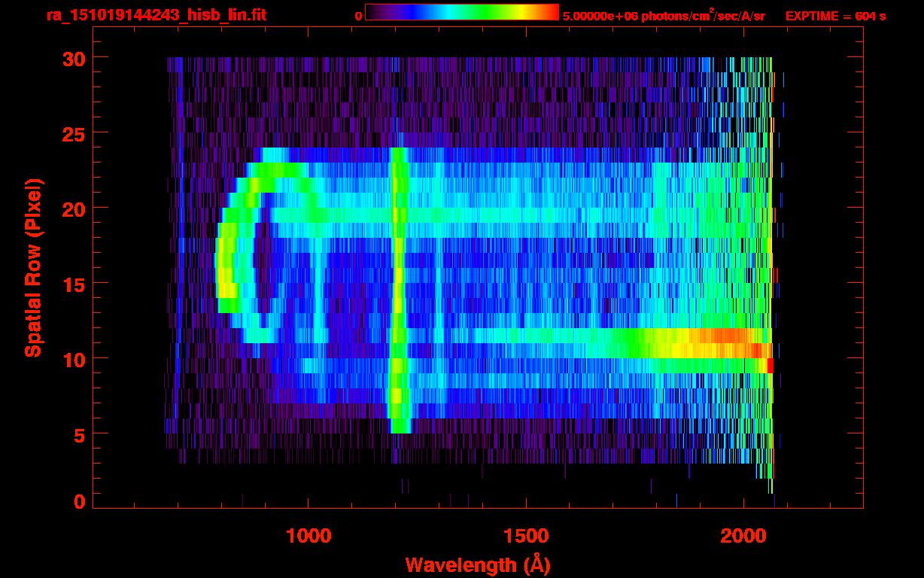The image size is (924, 578).
Task: Click the 5 spatial row tick label
Action: point(80,434)
